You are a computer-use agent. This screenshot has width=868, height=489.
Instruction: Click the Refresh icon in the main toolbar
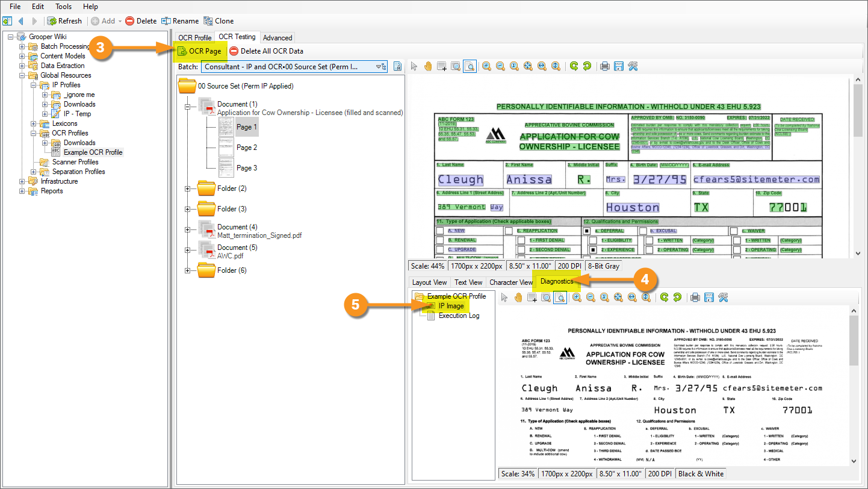[x=52, y=21]
